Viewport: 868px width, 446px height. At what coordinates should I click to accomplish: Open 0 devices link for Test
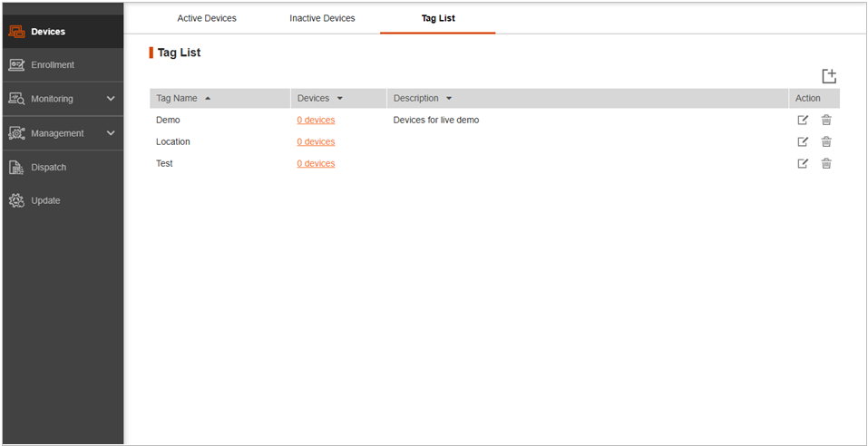point(316,163)
